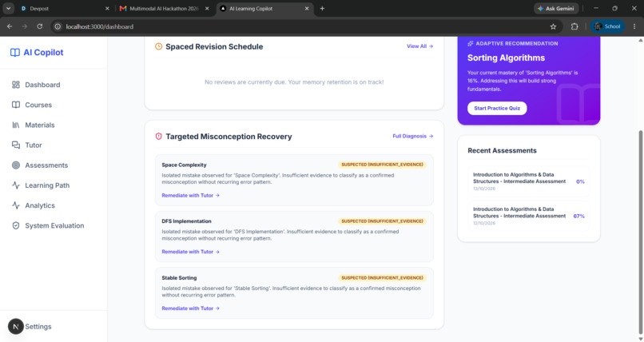644x342 pixels.
Task: Remediate DFS Implementation with Tutor
Action: click(191, 252)
